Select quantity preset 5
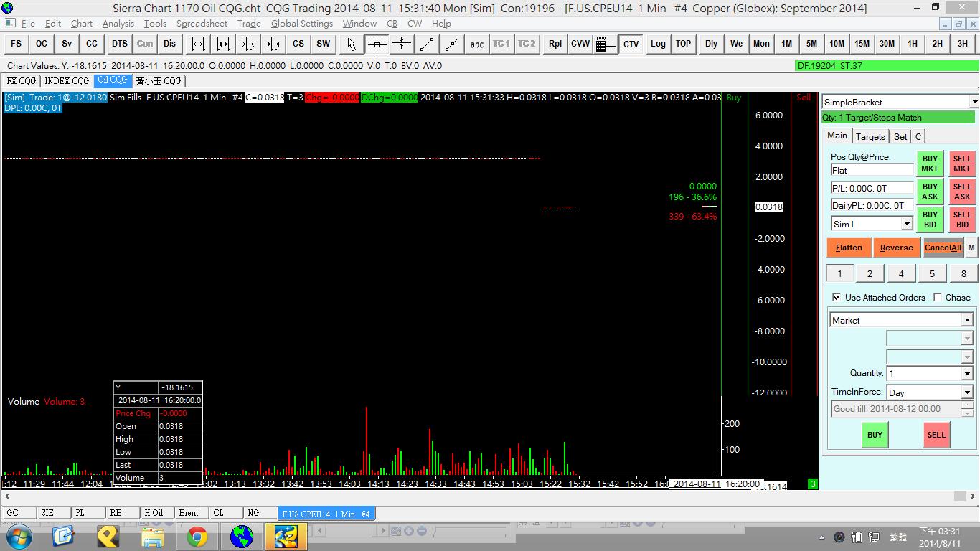980x551 pixels. 932,273
